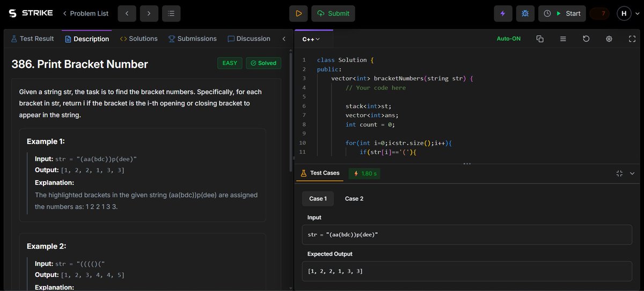Copy code using the copy icon
644x291 pixels.
pos(540,39)
